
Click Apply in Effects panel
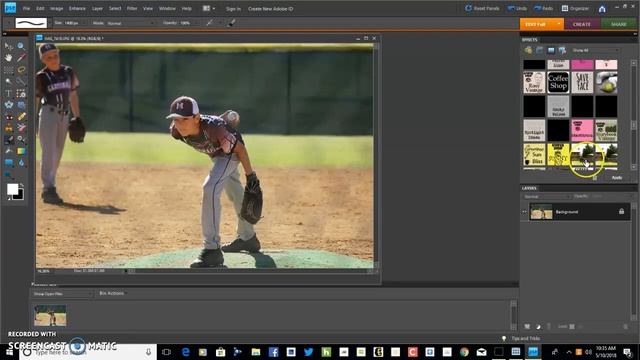pyautogui.click(x=616, y=178)
